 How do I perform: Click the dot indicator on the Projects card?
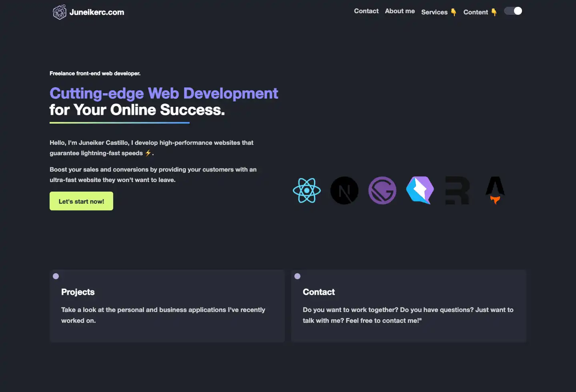click(x=56, y=276)
